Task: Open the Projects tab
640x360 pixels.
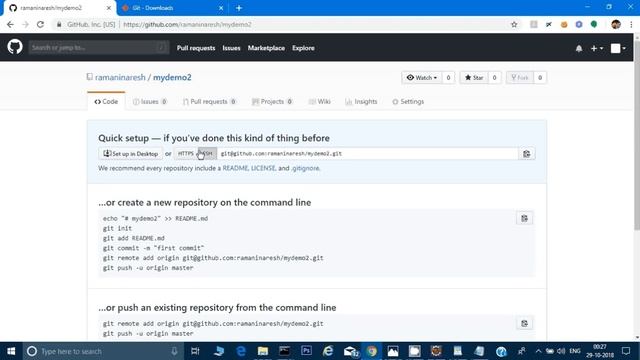Action: click(x=272, y=102)
